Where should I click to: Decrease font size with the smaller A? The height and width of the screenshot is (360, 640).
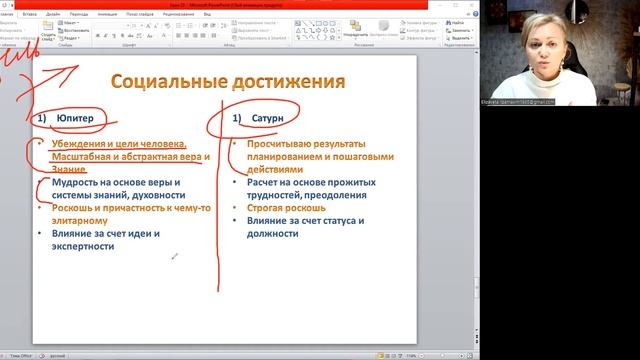click(156, 26)
